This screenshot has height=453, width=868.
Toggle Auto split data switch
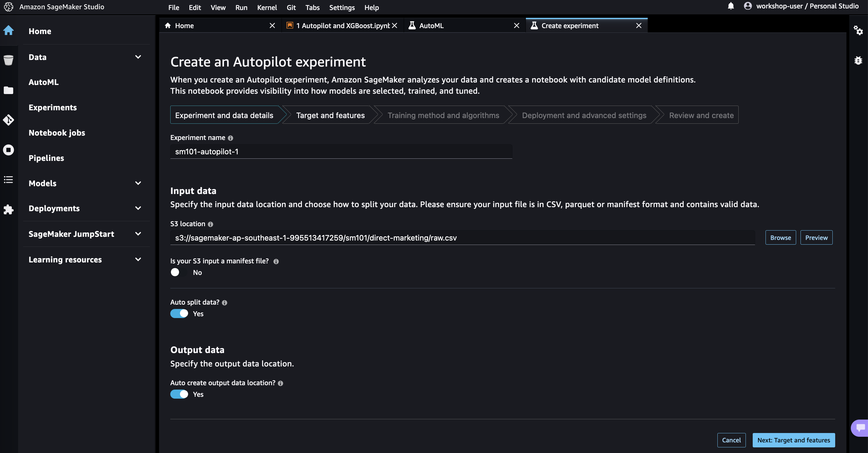click(x=179, y=314)
